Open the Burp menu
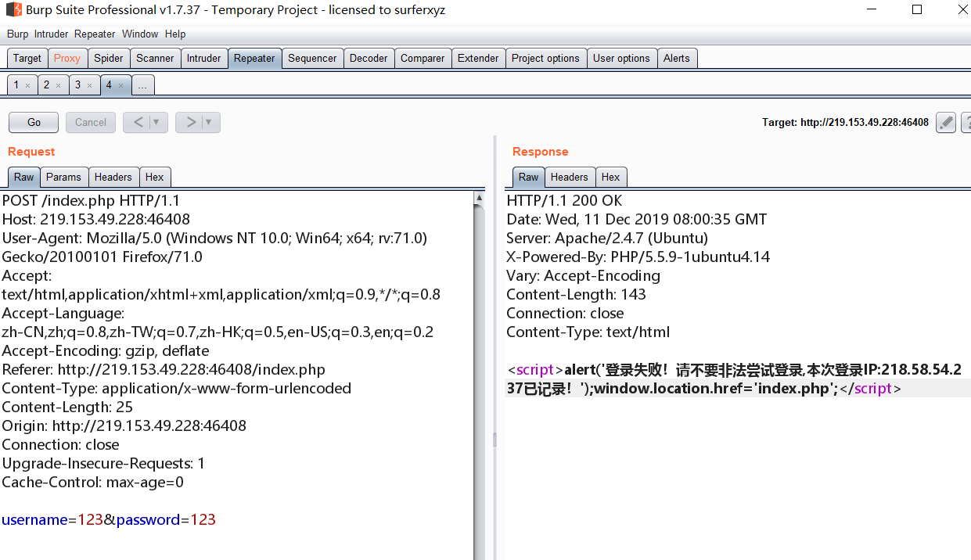 click(17, 34)
